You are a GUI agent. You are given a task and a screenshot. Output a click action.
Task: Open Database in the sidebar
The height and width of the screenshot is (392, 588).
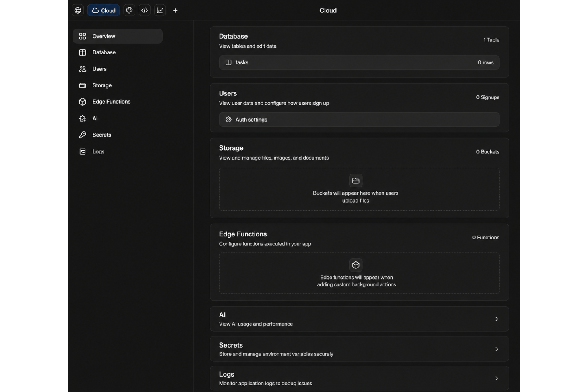[x=118, y=52]
